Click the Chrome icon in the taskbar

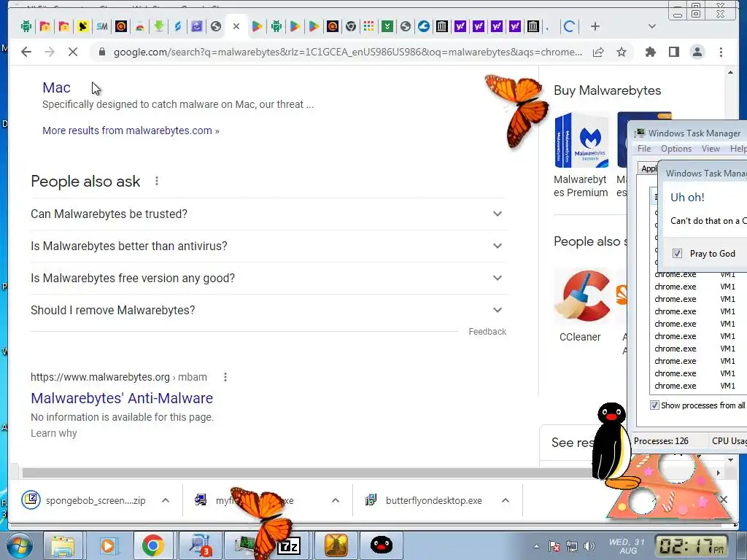pos(152,545)
